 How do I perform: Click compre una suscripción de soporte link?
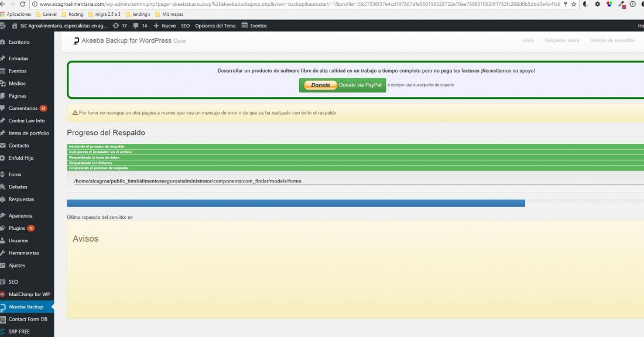point(421,85)
